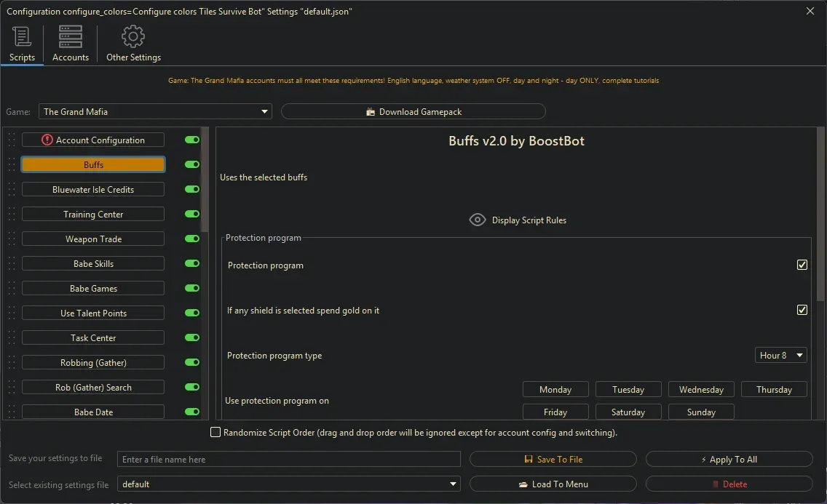Open the Babe Date script
Viewport: 827px width, 504px height.
pyautogui.click(x=93, y=412)
